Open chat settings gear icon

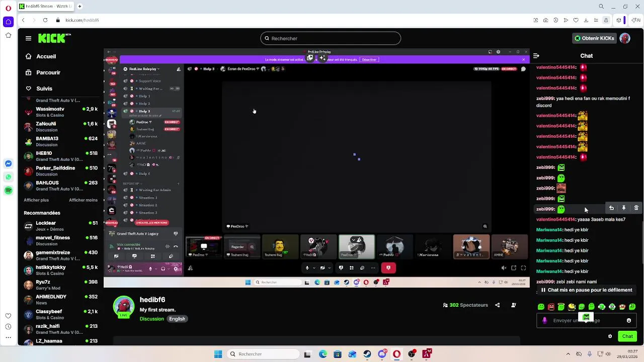[610, 336]
